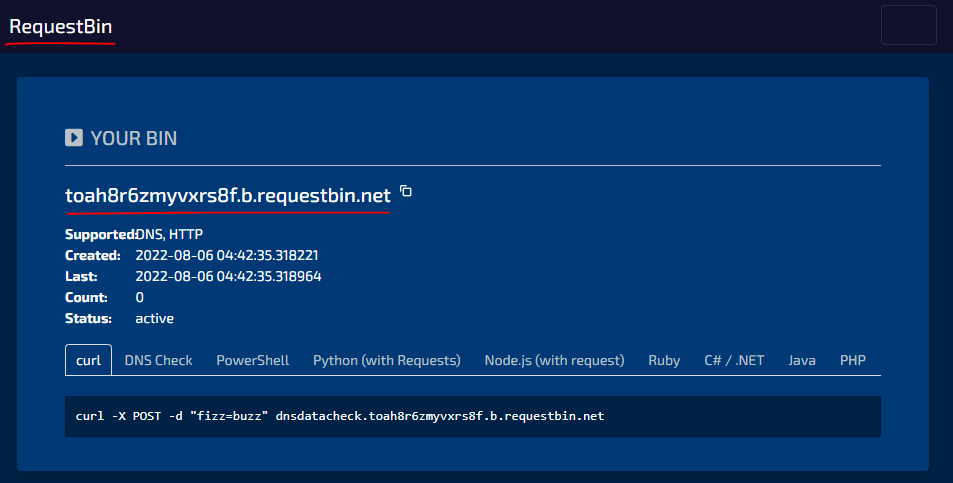Select the Ruby tab
The image size is (953, 483).
point(664,360)
